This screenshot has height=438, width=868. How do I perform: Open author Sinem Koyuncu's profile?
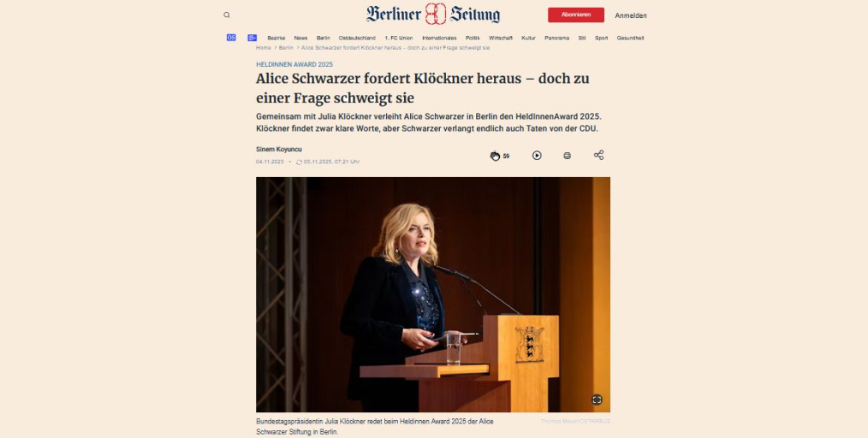[279, 150]
